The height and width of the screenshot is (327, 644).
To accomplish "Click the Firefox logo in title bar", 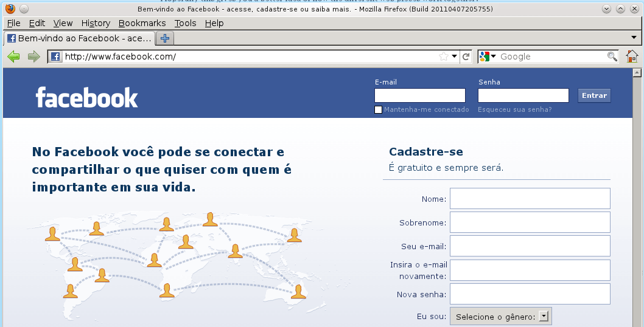I will [x=10, y=9].
